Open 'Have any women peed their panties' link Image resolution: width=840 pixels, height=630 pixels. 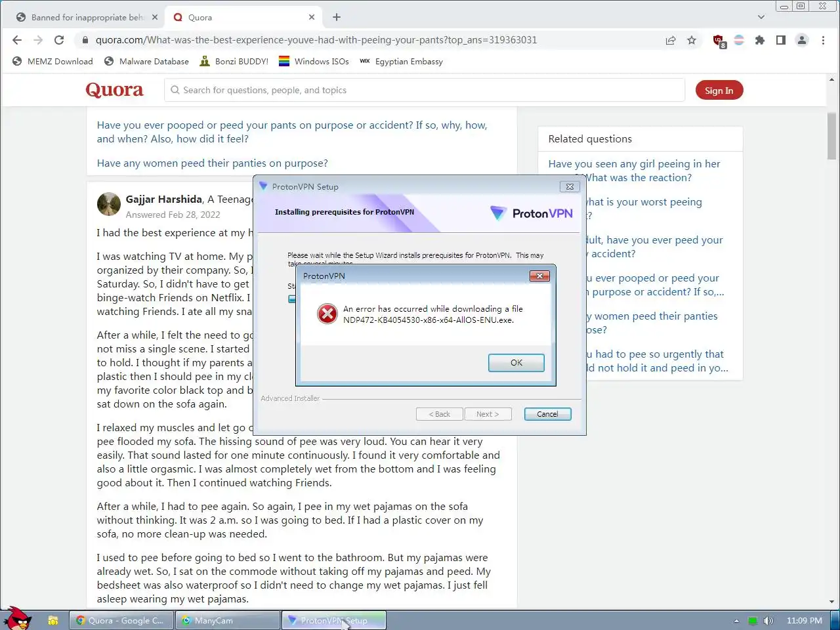[x=213, y=163]
